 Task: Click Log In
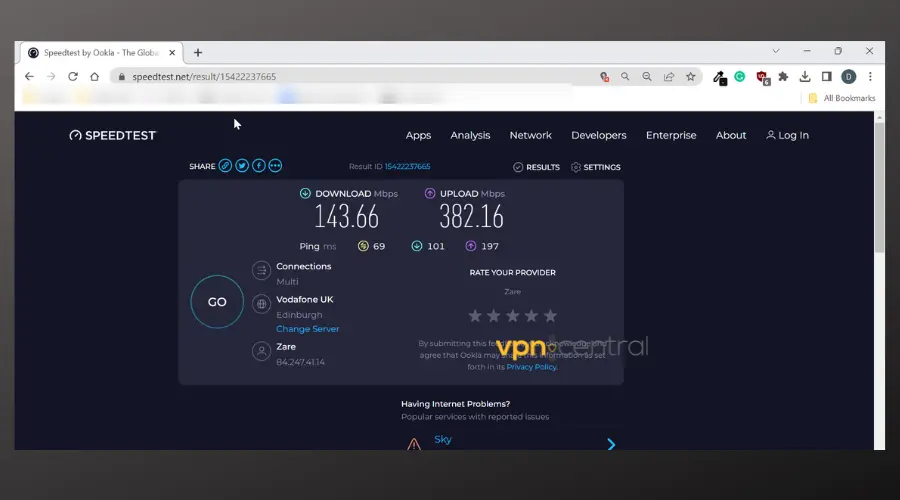tap(788, 135)
